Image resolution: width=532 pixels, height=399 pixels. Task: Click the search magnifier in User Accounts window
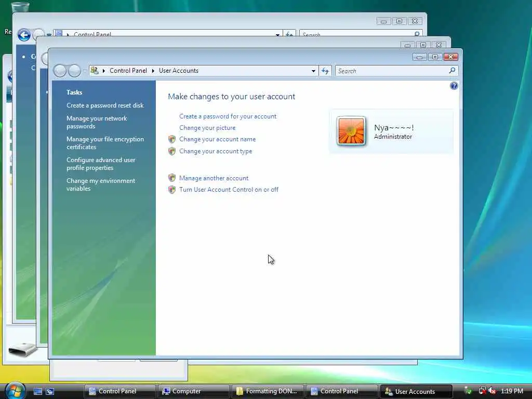(452, 71)
